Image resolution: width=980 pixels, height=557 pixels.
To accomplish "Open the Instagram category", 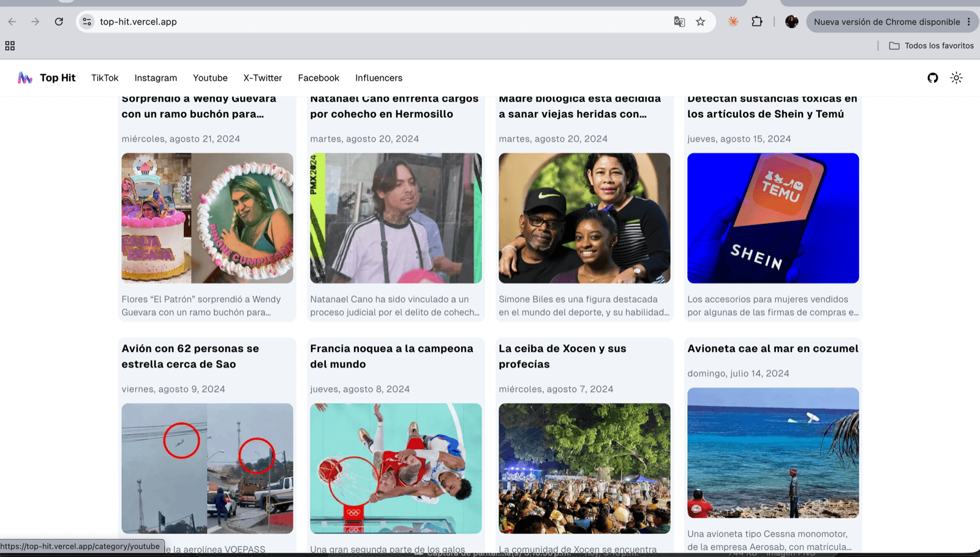I will (x=156, y=78).
